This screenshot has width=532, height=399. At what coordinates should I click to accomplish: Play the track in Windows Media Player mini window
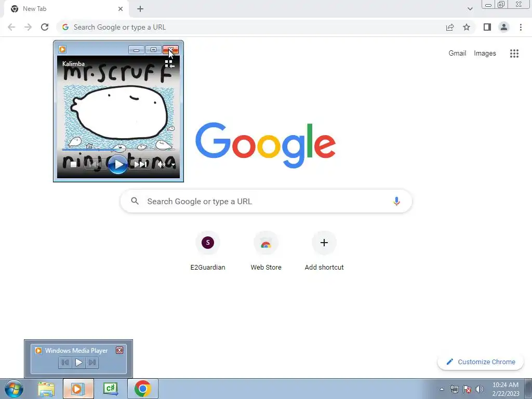tap(117, 165)
